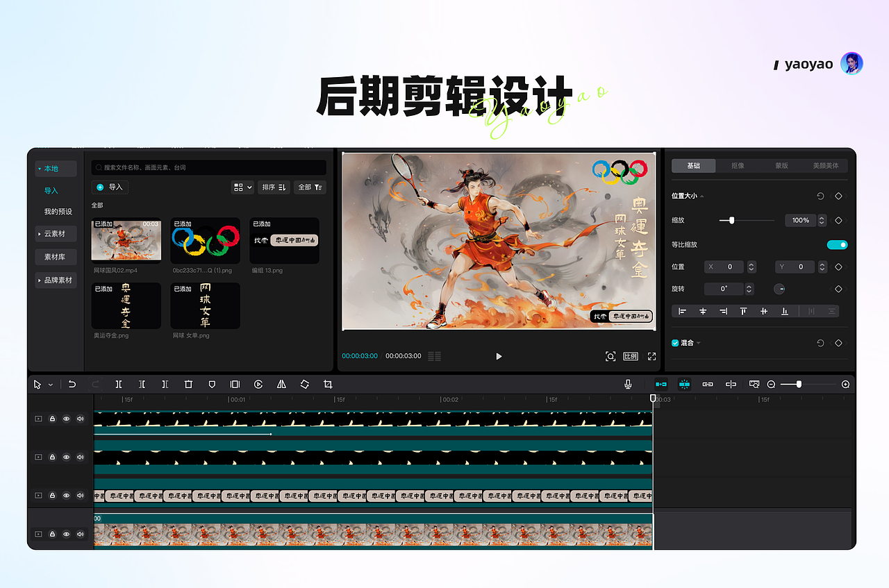The height and width of the screenshot is (588, 889).
Task: Select the 奥运夺金.png media thumbnail
Action: [x=126, y=305]
